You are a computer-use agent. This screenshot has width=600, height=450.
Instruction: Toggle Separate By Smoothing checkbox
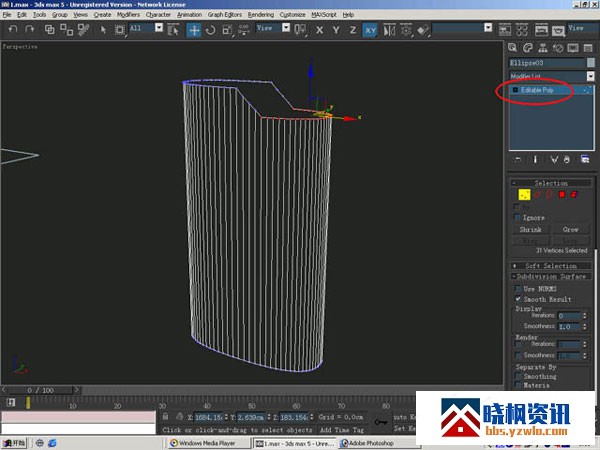pyautogui.click(x=518, y=376)
